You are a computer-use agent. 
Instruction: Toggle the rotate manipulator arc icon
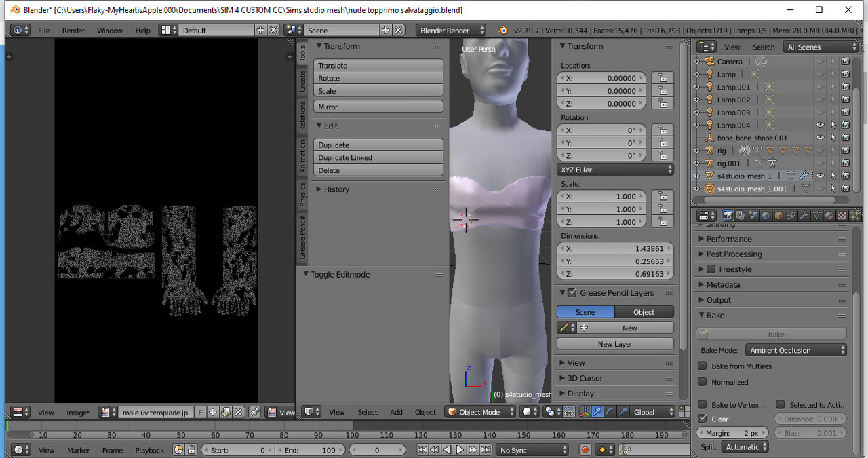[610, 412]
